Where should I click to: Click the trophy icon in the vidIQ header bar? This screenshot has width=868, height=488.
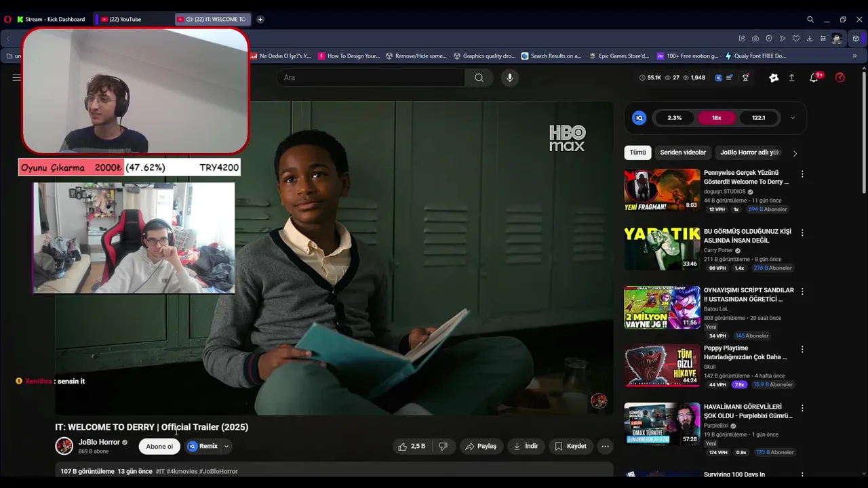point(745,78)
